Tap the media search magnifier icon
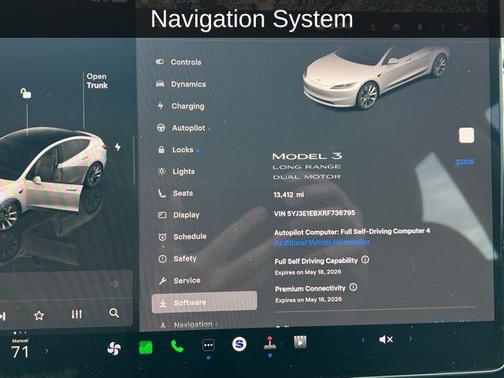Screen dimensions: 504x378 114,313
